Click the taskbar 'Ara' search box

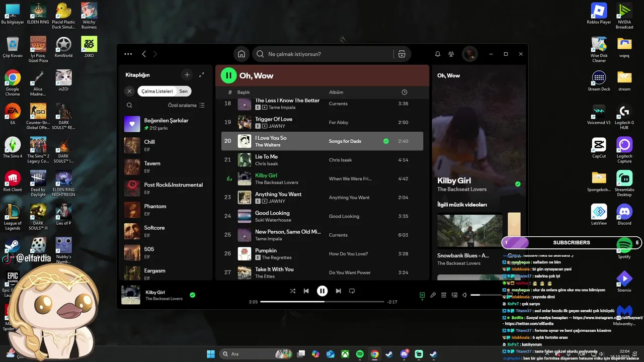click(x=256, y=354)
